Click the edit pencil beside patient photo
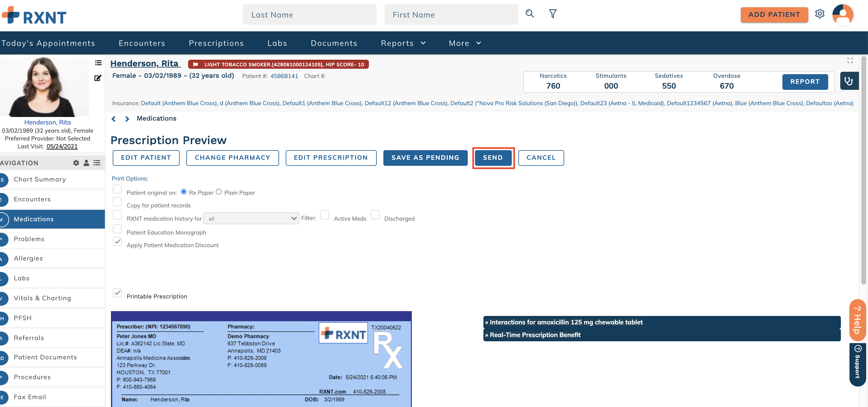 coord(98,78)
